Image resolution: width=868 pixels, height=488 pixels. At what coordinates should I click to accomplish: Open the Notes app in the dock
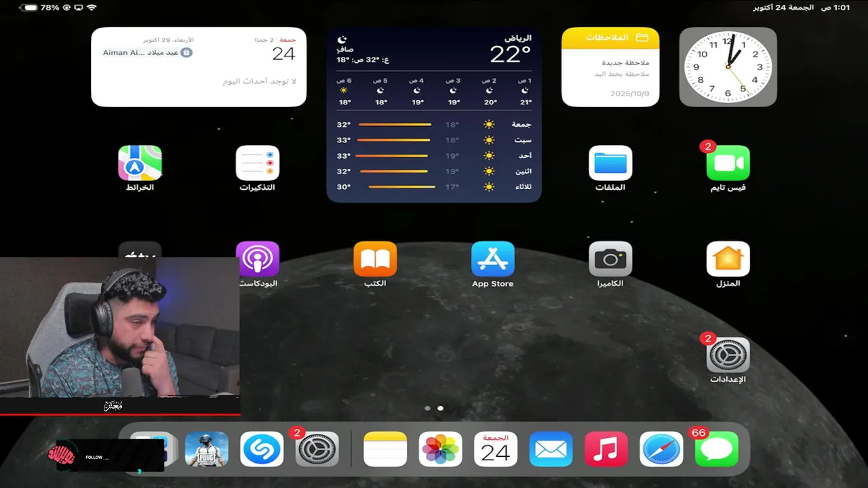pyautogui.click(x=385, y=449)
